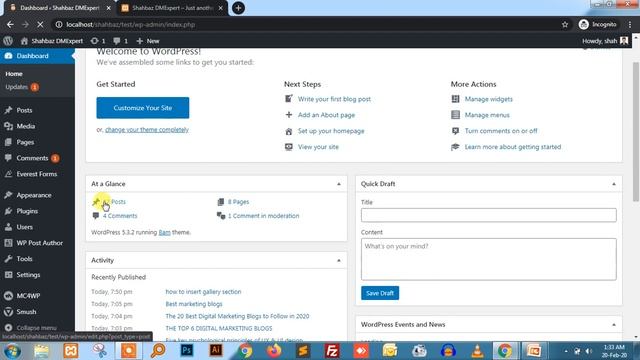Click the Save Draft button

click(x=380, y=293)
